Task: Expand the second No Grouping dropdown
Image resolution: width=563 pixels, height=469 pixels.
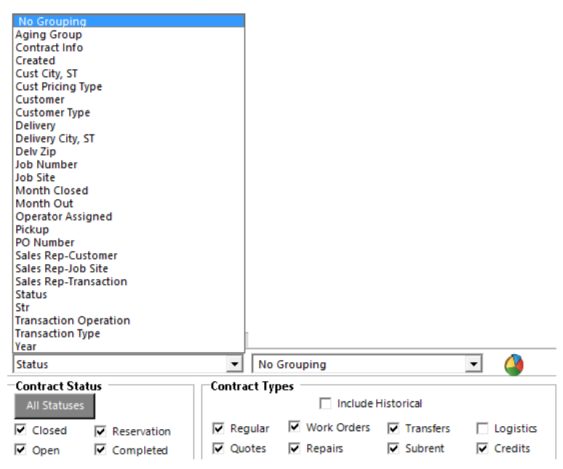Action: click(x=473, y=364)
